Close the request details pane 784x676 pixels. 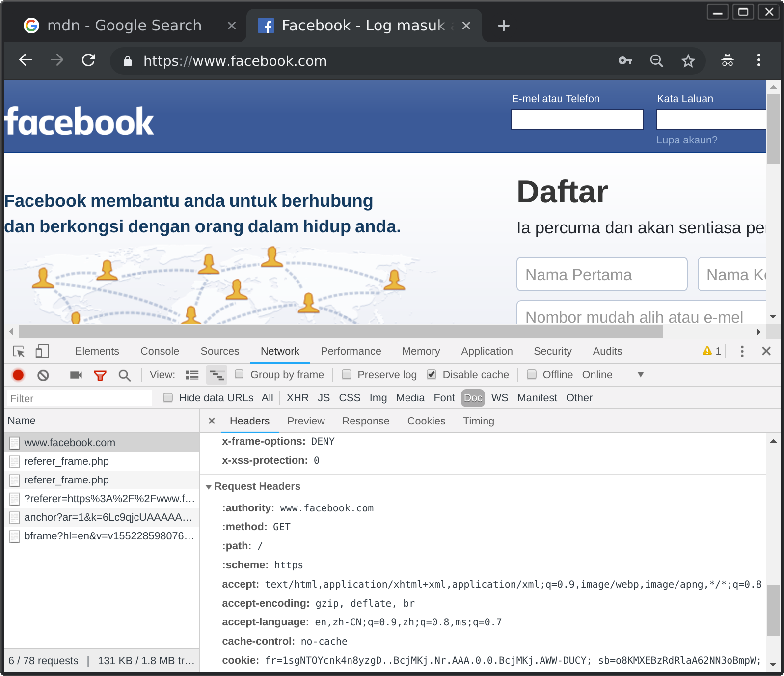click(x=212, y=421)
